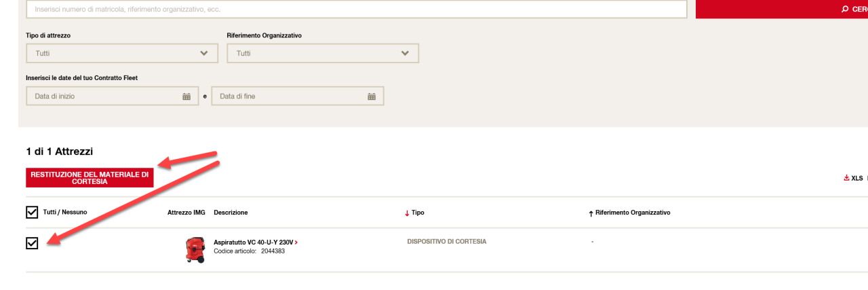
Task: Download the XLS export
Action: 853,178
